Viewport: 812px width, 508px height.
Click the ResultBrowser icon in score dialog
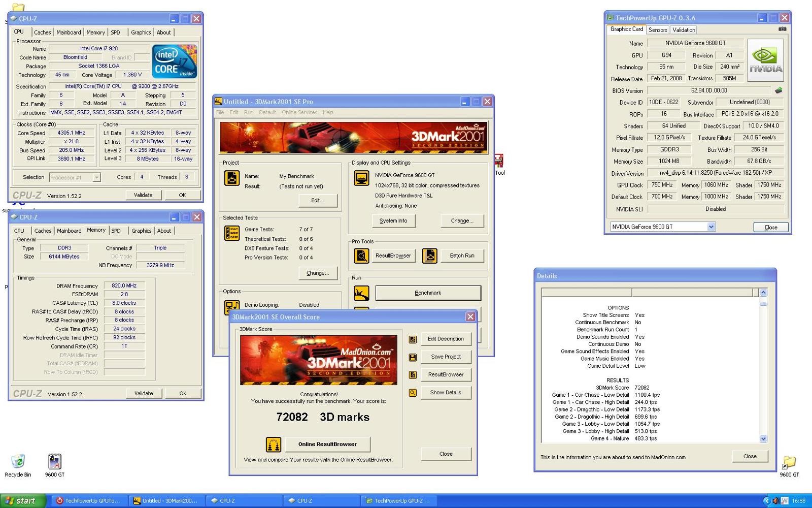(413, 375)
